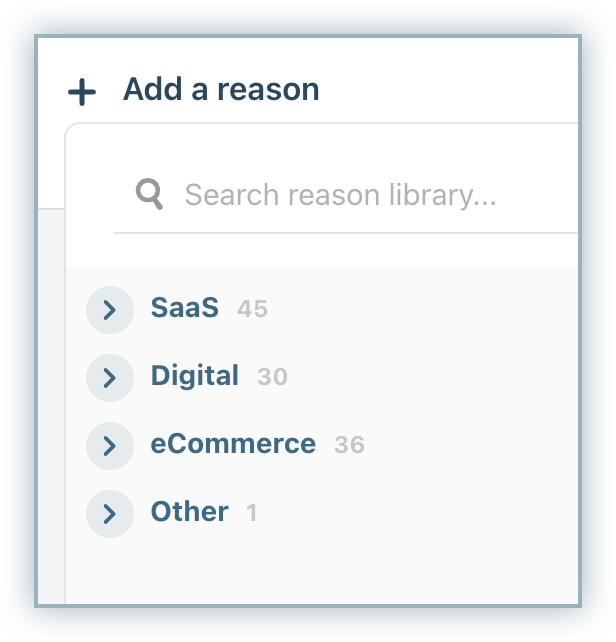Expand the Digital category chevron
This screenshot has height=642, width=616.
[x=110, y=378]
